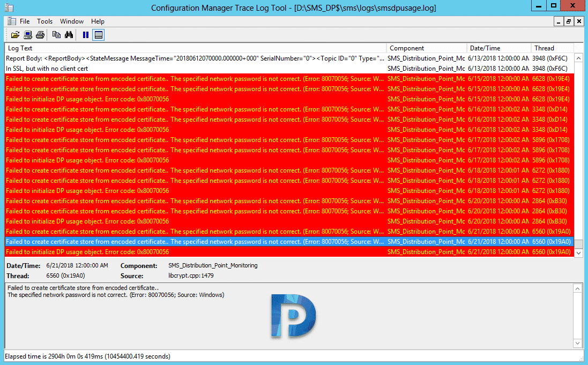This screenshot has height=365, width=588.
Task: Minimize the Configuration Manager Trace Log Tool window
Action: coord(539,5)
